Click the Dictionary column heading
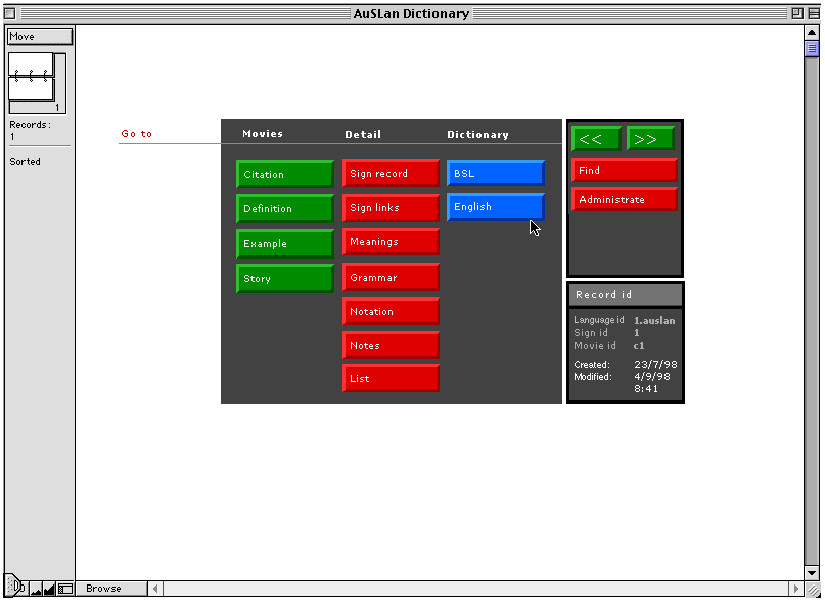The width and height of the screenshot is (825, 602). 478,135
